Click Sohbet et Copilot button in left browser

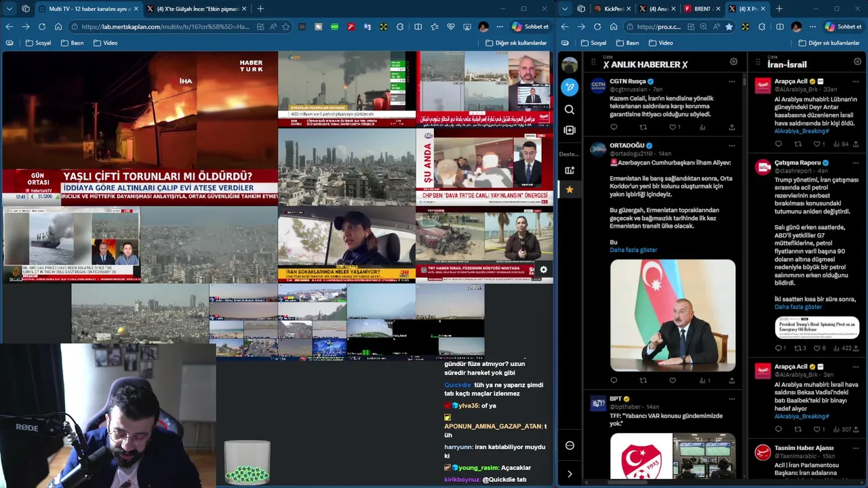tap(530, 26)
